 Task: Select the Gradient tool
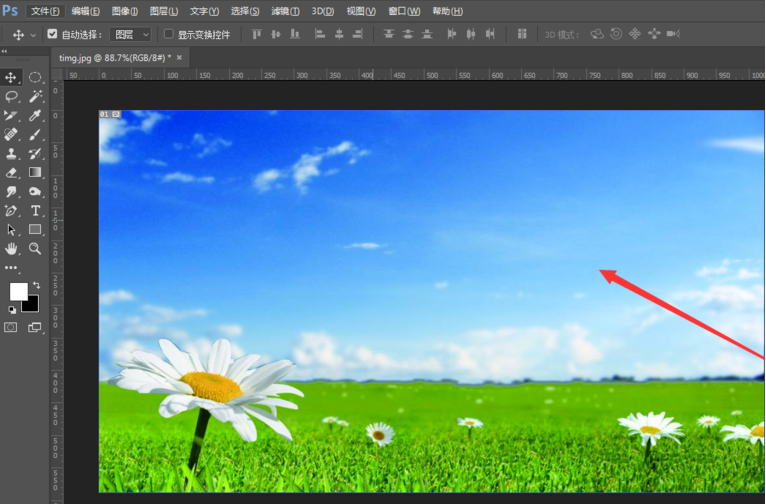click(x=35, y=173)
